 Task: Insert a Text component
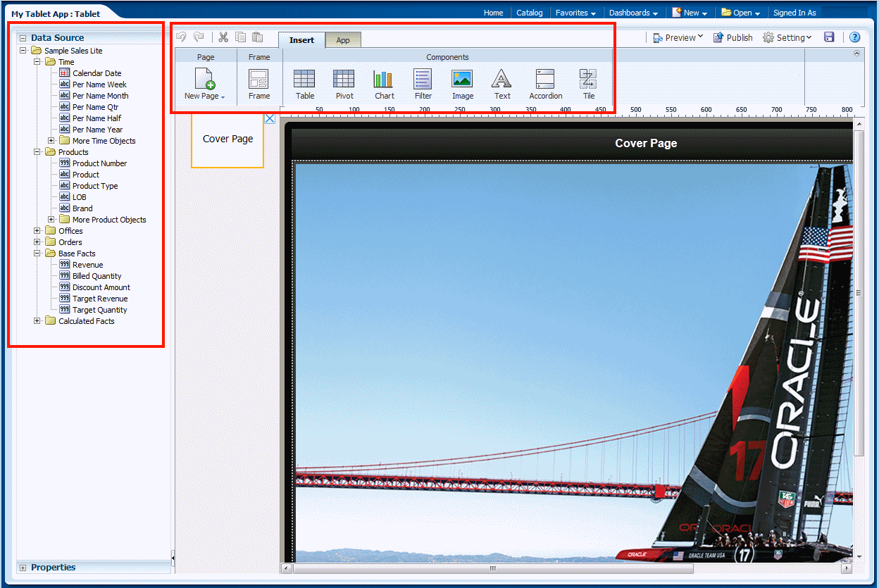(501, 85)
